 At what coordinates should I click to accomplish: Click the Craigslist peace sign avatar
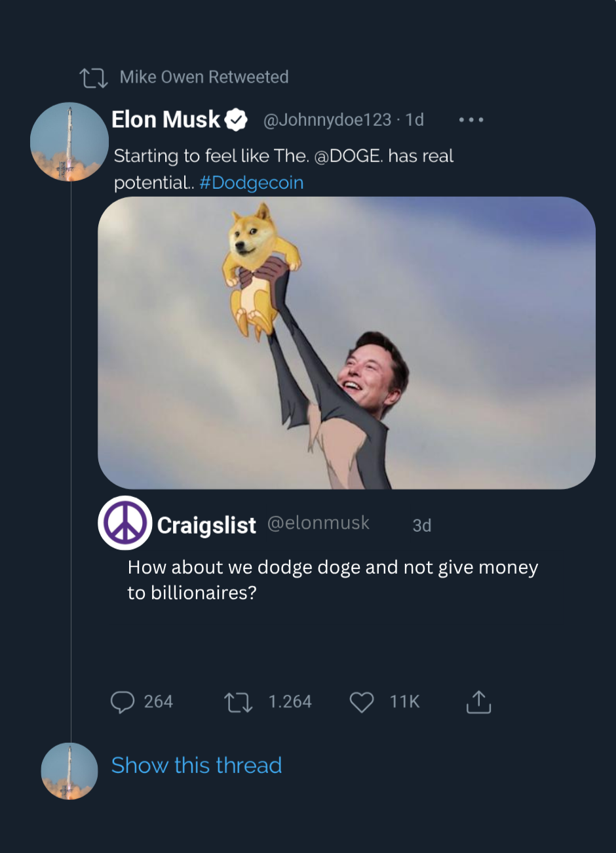(125, 523)
